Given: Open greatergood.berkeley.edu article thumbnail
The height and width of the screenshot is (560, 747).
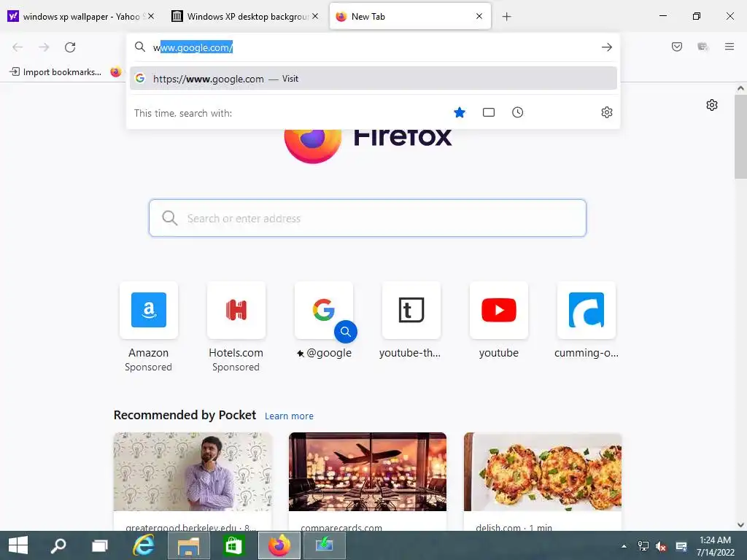Looking at the screenshot, I should [x=193, y=472].
